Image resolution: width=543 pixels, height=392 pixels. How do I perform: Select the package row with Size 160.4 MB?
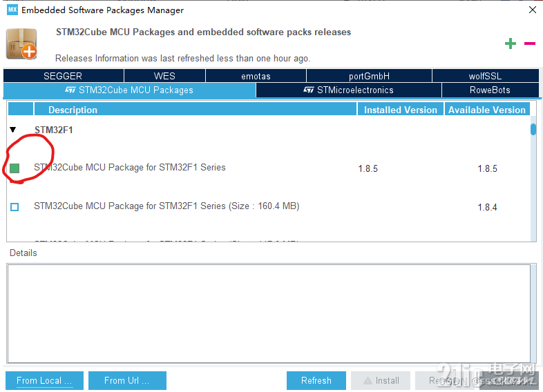click(166, 206)
